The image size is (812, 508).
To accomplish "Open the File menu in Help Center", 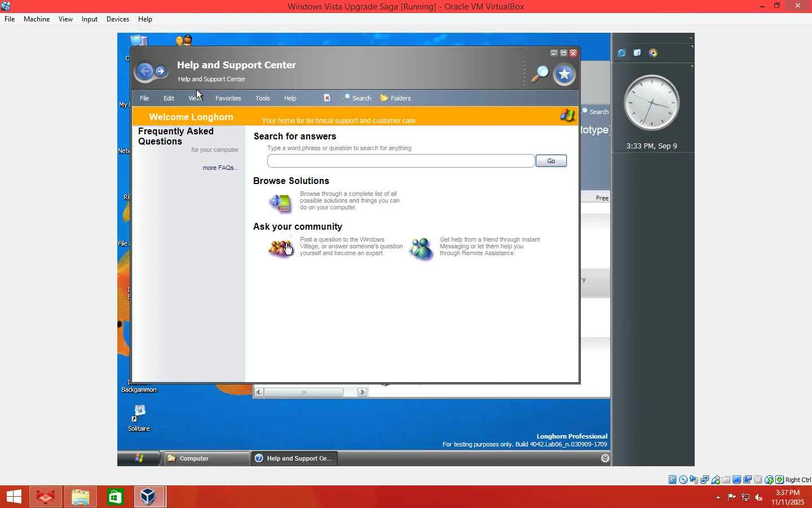I will point(144,98).
